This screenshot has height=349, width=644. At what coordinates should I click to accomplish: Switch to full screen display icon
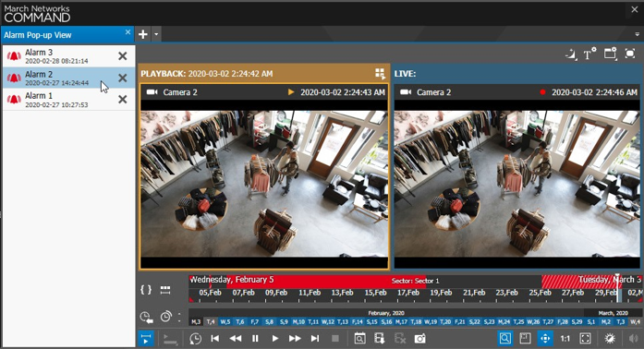point(585,339)
